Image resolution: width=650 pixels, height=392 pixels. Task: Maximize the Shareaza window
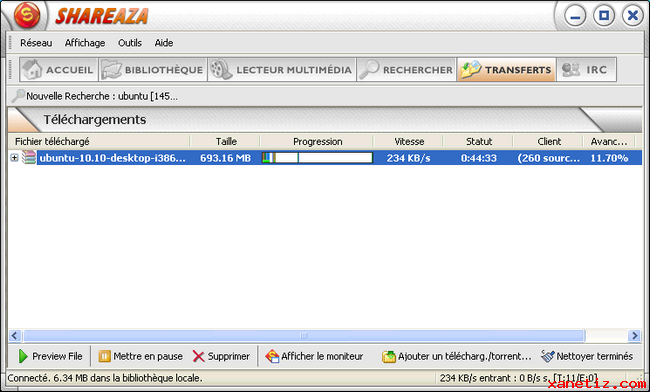[x=604, y=16]
